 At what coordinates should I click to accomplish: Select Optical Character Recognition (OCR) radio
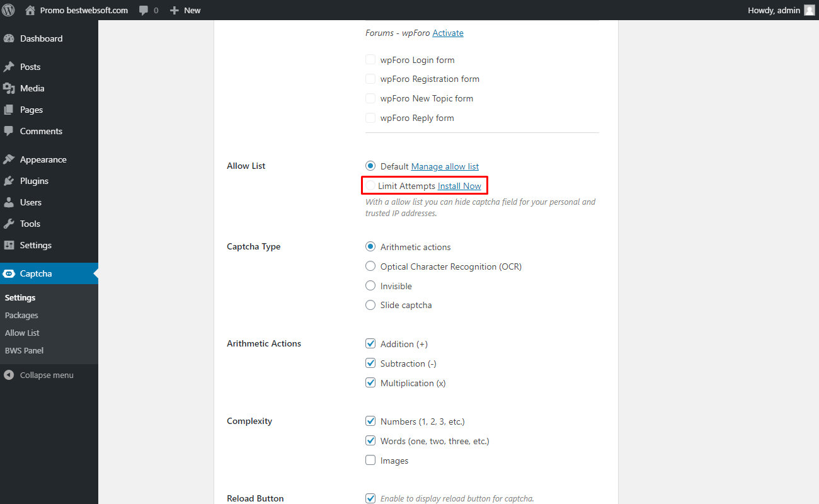click(370, 266)
